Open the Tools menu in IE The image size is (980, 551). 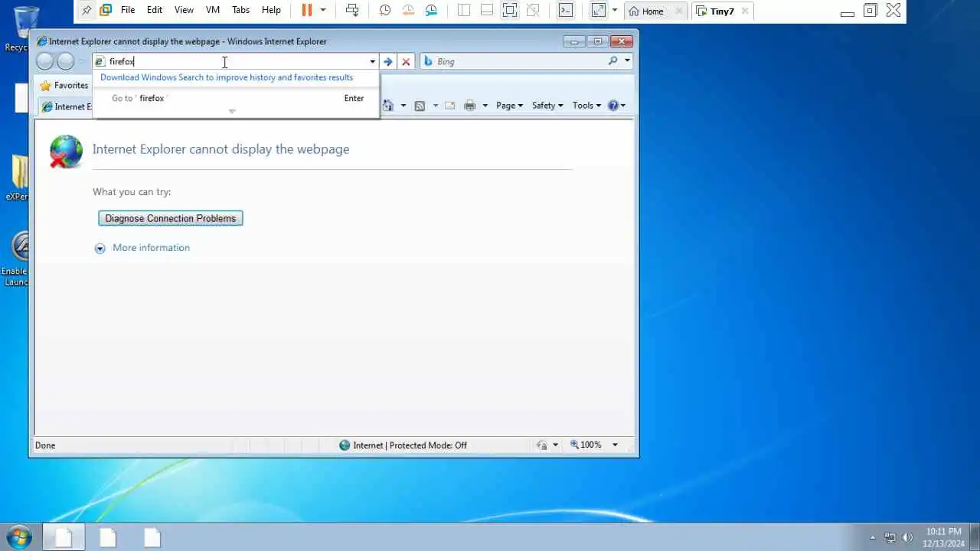(x=586, y=106)
